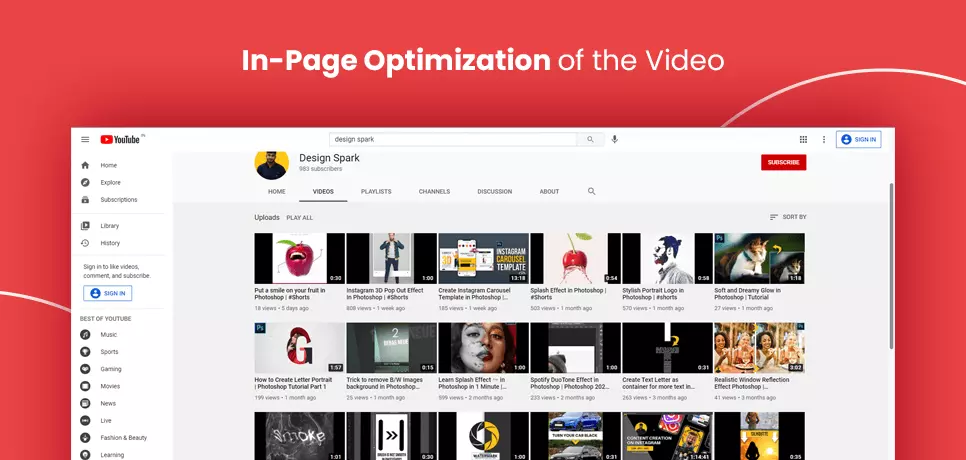
Task: Click the Uploads heading link
Action: [267, 217]
